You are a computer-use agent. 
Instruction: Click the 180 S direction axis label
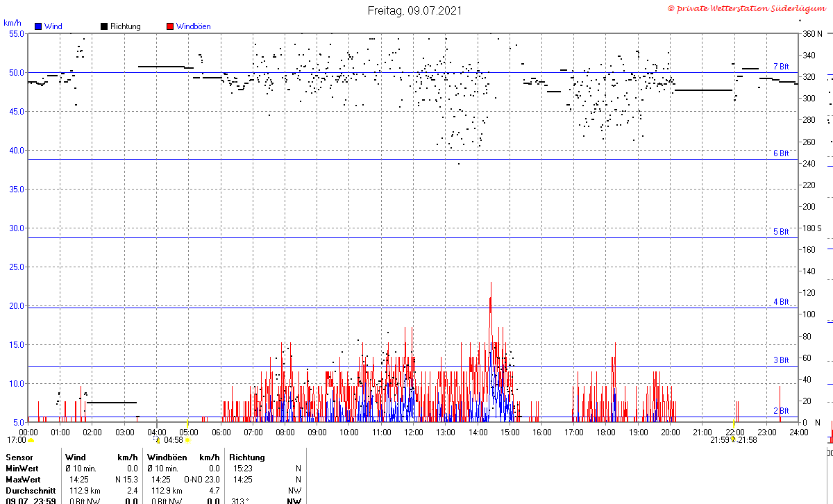tap(812, 228)
